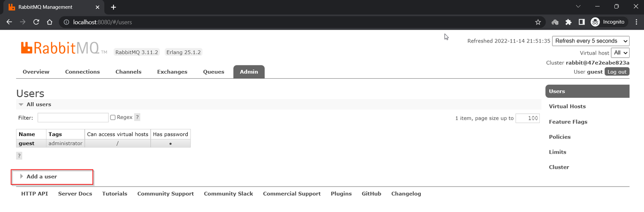Reload the page with the refresh icon
Viewport: 644px width, 212px height.
coord(36,22)
